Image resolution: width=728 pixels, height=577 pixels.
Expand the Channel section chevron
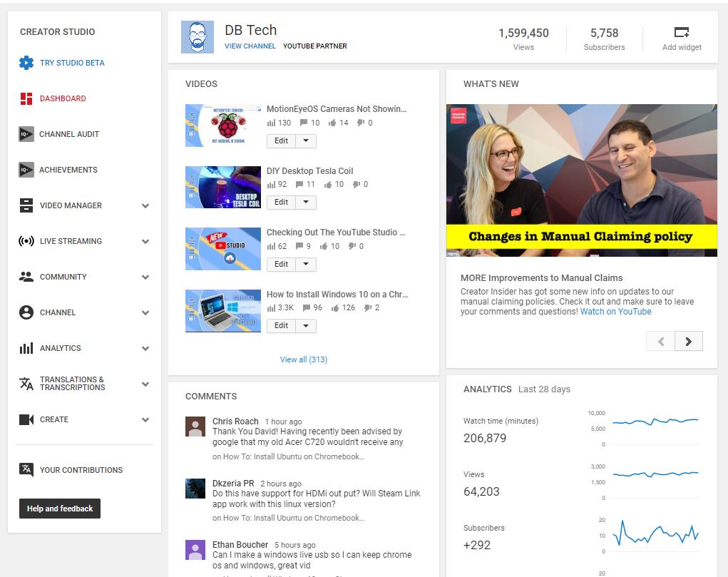point(145,312)
